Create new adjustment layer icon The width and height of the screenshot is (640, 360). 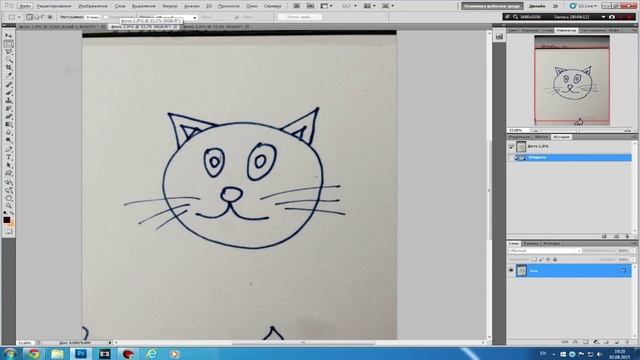(x=596, y=342)
